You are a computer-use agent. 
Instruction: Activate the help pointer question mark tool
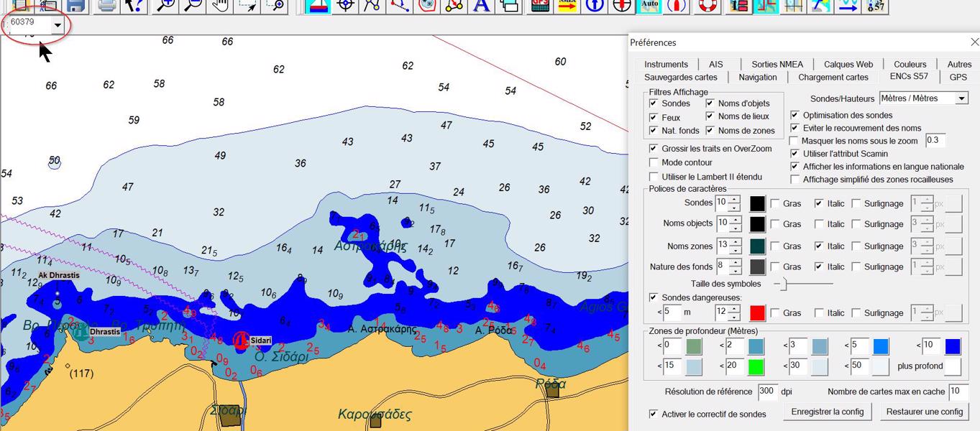[134, 6]
